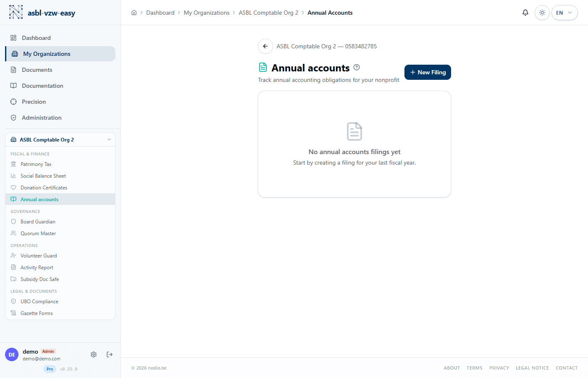Open Subsidy Doc Safe module
588x378 pixels.
(x=60, y=279)
